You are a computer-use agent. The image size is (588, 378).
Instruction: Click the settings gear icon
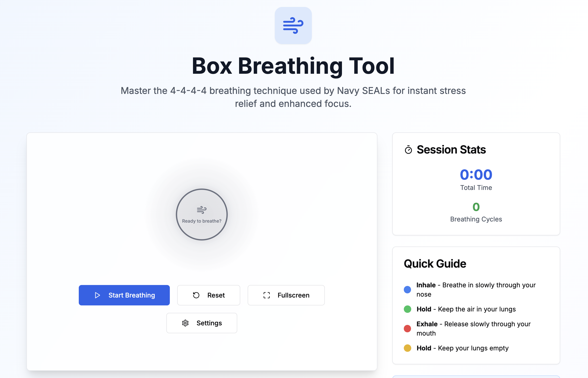coord(185,323)
